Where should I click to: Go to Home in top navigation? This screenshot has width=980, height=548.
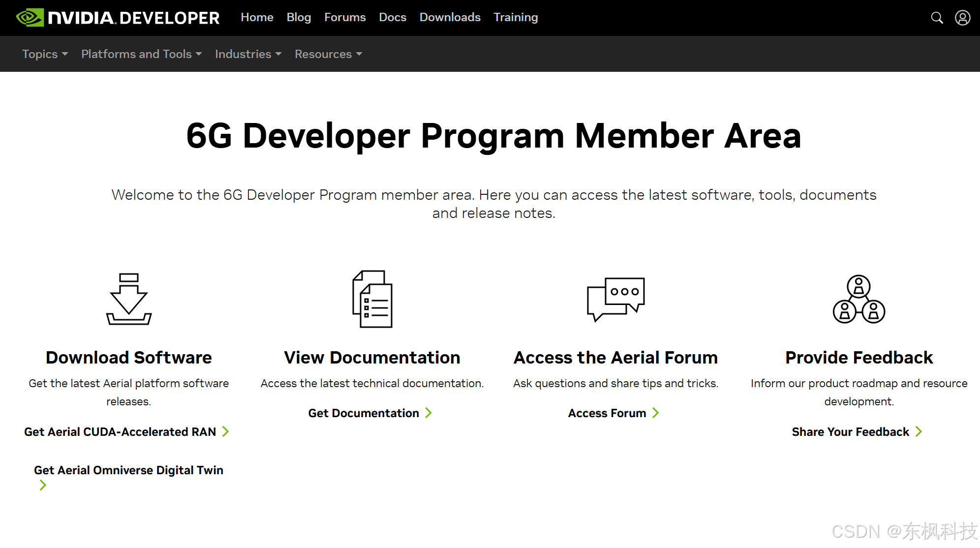tap(257, 17)
